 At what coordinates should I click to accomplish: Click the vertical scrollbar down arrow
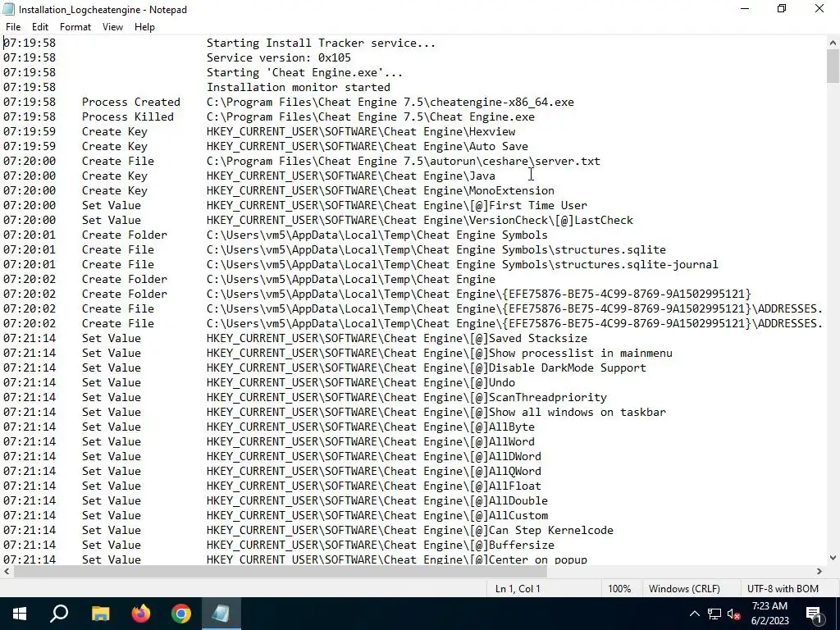833,558
